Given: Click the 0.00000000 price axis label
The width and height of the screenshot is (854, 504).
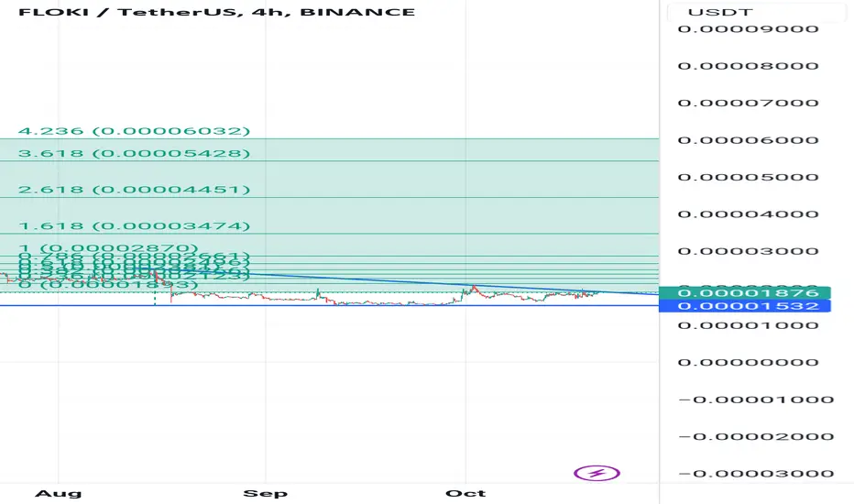Looking at the screenshot, I should pyautogui.click(x=749, y=362).
